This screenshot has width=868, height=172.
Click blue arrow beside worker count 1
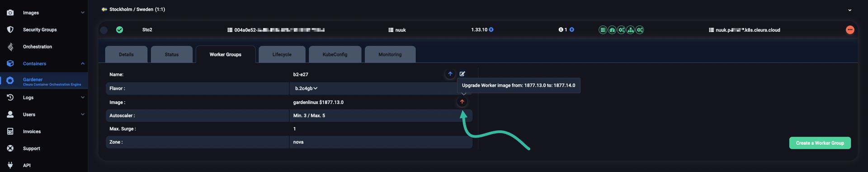[x=571, y=30]
